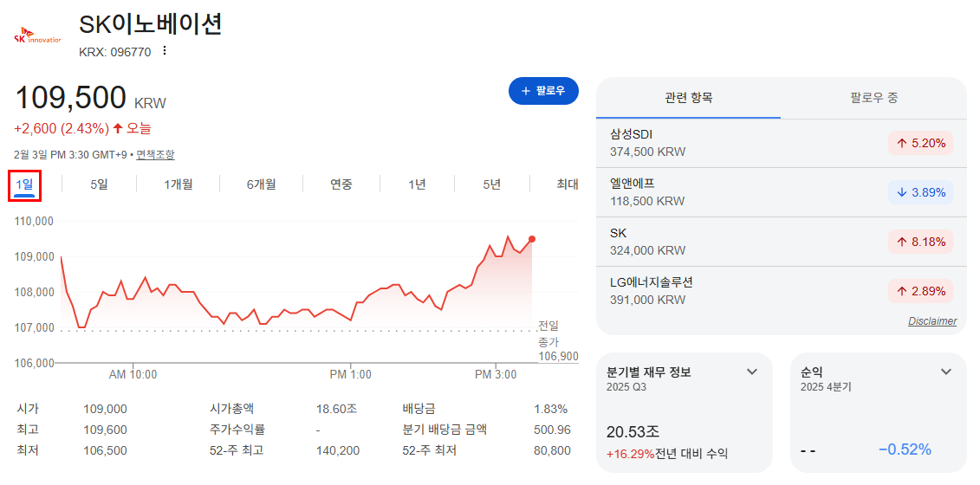Click the 시가 value 109,000
This screenshot has width=980, height=485.
click(x=105, y=410)
